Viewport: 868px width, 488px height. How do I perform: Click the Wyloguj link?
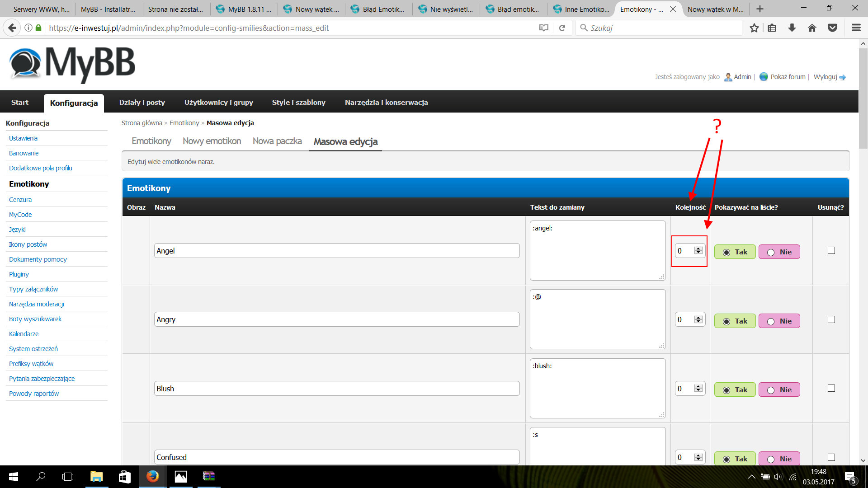(826, 77)
